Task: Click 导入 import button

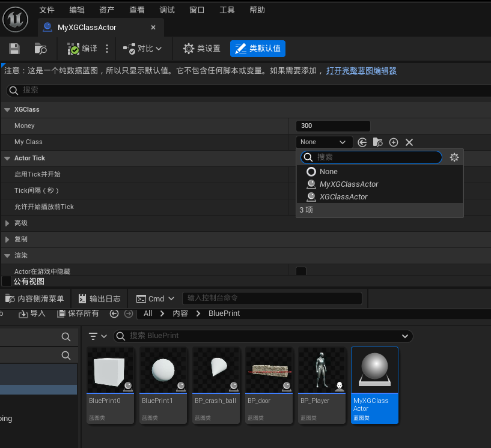Action: [32, 313]
